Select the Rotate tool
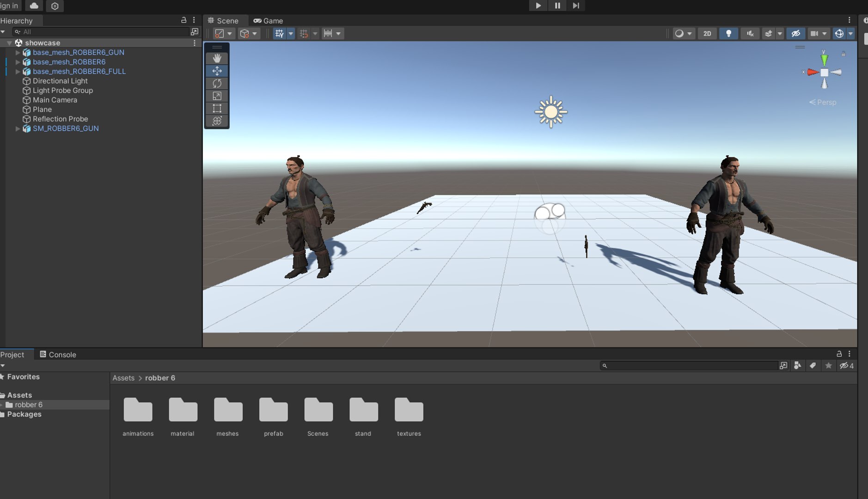Screen dimensions: 868x499 point(217,83)
